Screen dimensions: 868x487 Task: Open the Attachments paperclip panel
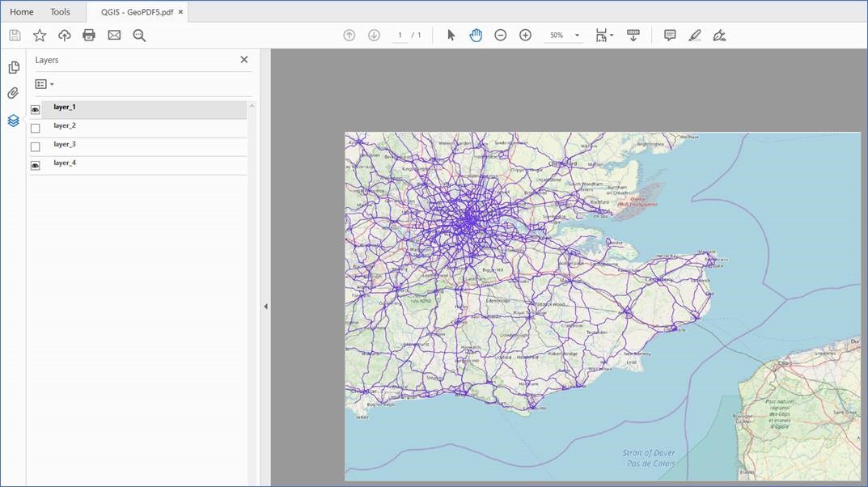pyautogui.click(x=14, y=93)
